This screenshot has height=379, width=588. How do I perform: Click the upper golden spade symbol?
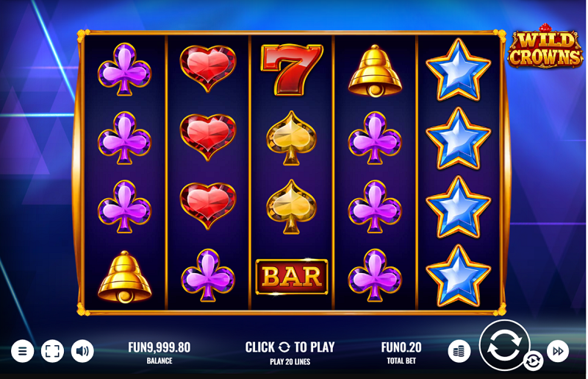291,138
